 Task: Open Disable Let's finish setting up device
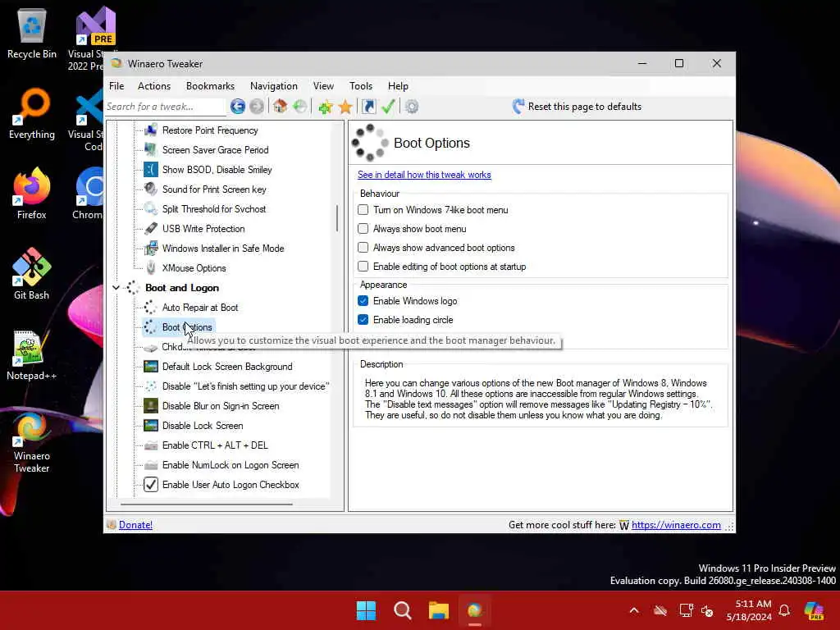(245, 386)
